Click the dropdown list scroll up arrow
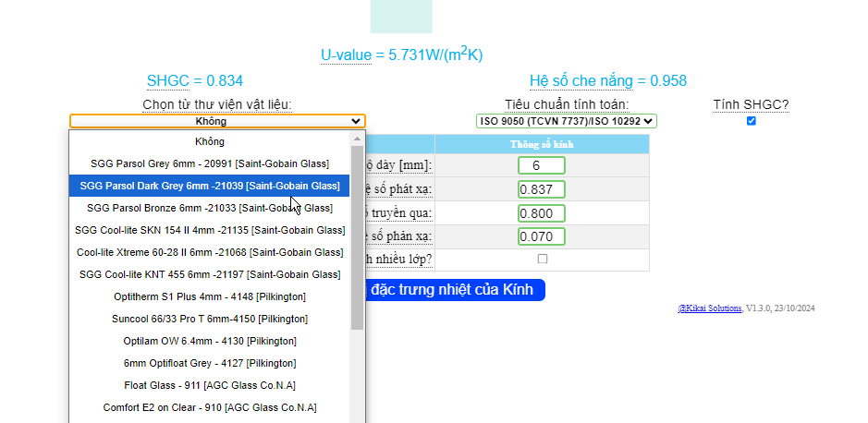This screenshot has height=423, width=868. click(357, 139)
